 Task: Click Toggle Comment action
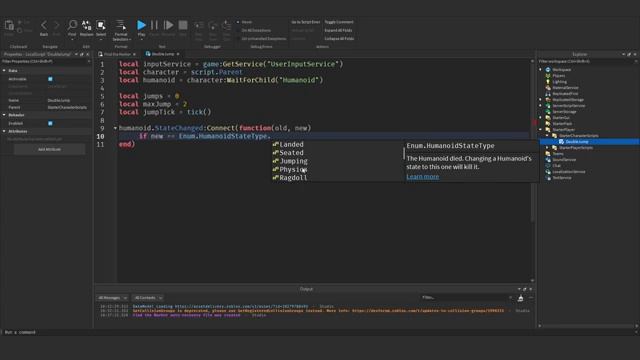tap(339, 22)
